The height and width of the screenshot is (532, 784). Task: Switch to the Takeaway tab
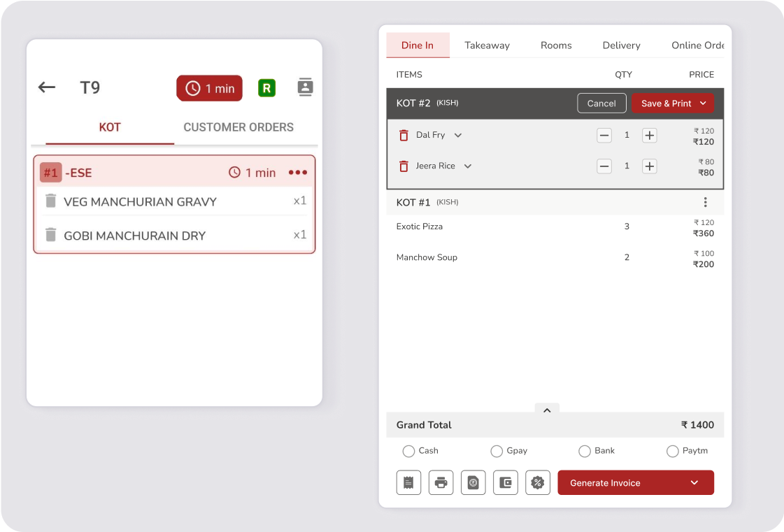point(487,45)
